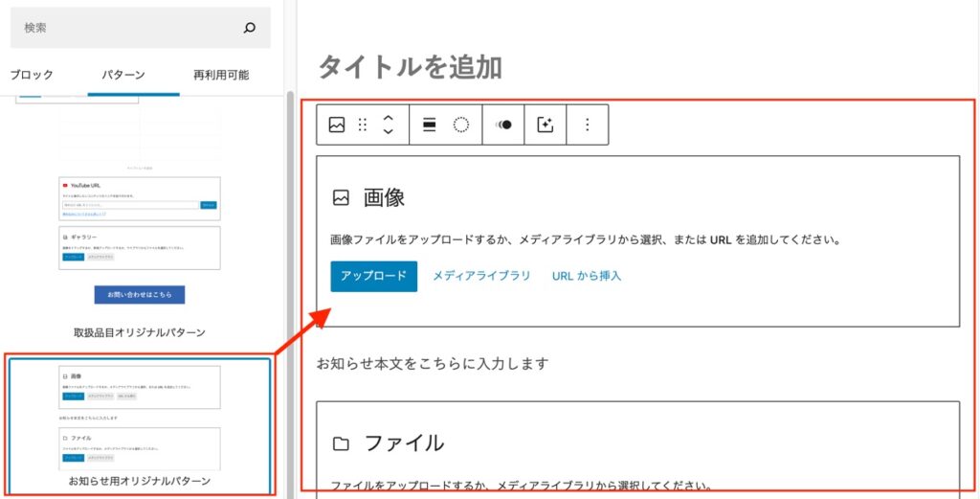
Task: Click the animation motion icon in toolbar
Action: (503, 125)
